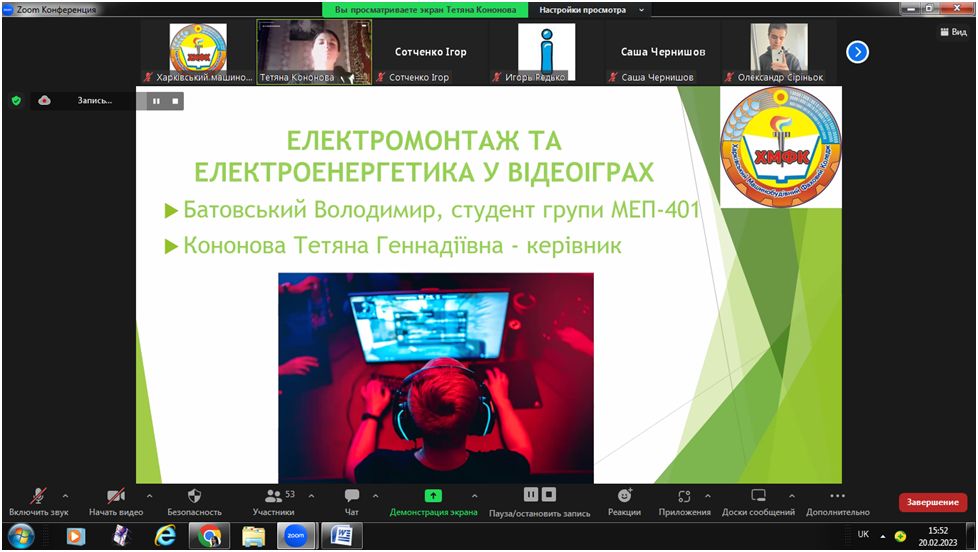Screen dimensions: 978x552
Task: Open Microsoft Word from the taskbar
Action: pyautogui.click(x=341, y=536)
